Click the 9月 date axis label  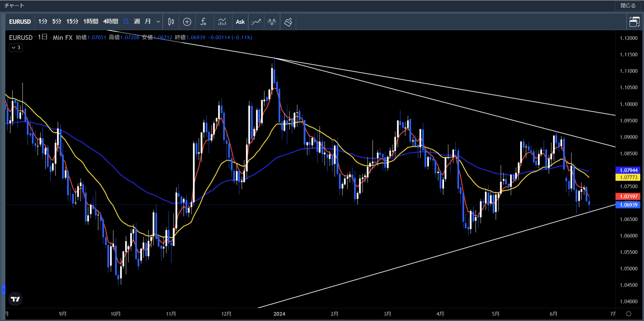63,314
